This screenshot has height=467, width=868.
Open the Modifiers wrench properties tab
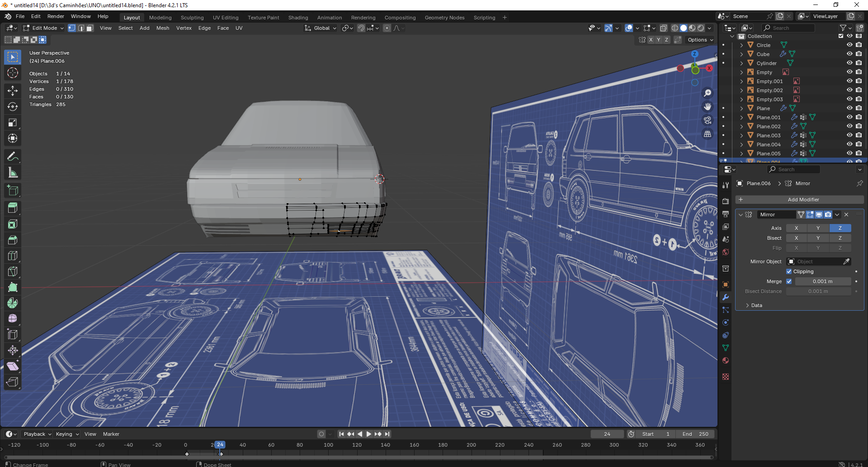coord(726,297)
